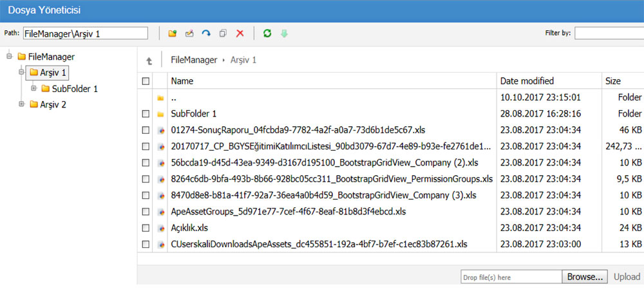This screenshot has height=289, width=644.
Task: Check the box for SubFolder 1 row
Action: [146, 114]
